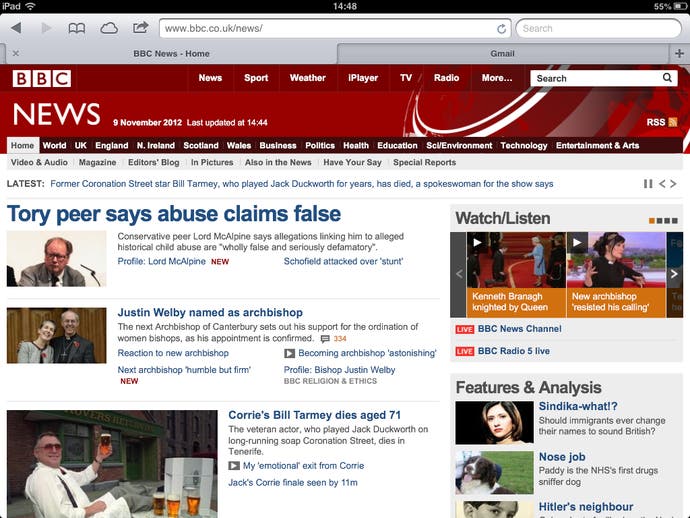Open the latest ticker Bill Tarmey headline
690x518 pixels.
[302, 184]
